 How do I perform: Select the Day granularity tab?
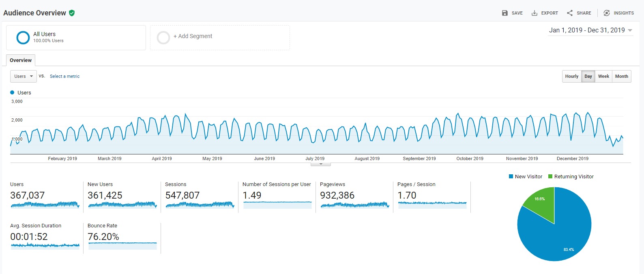click(588, 76)
